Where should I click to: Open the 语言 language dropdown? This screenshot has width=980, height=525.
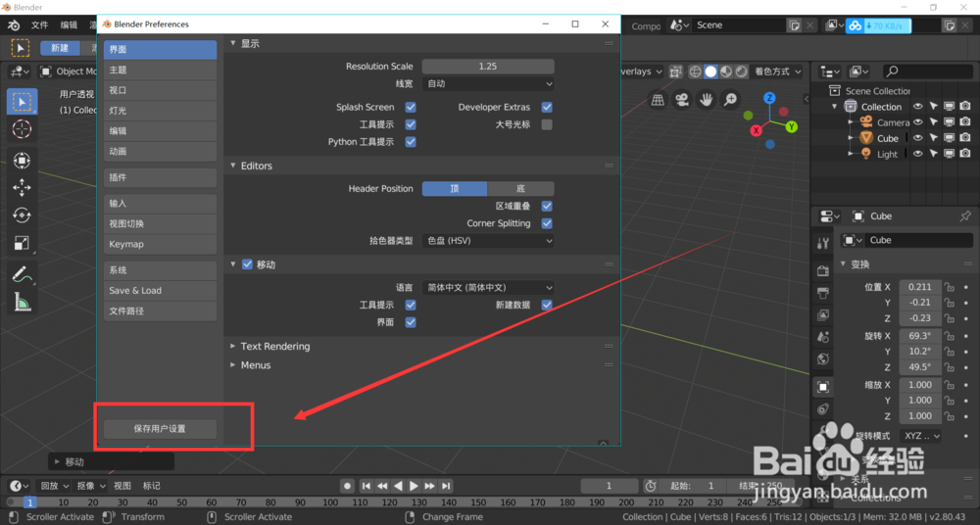[x=488, y=288]
